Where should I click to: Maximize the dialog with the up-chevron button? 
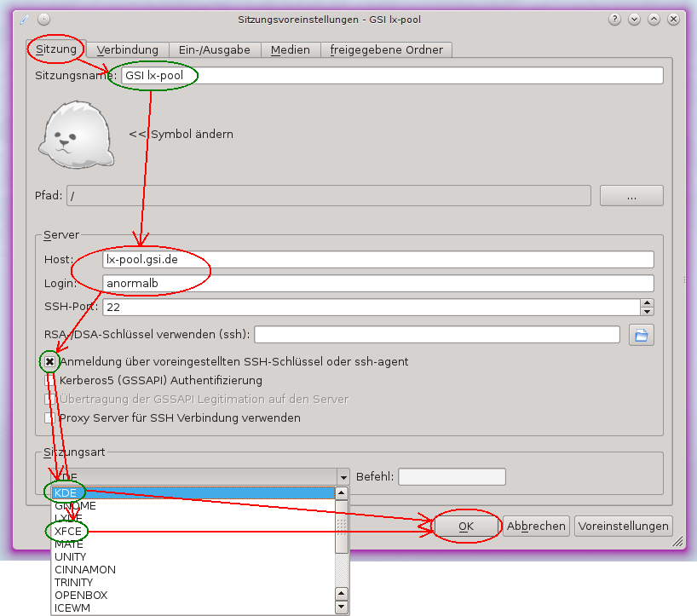(654, 19)
